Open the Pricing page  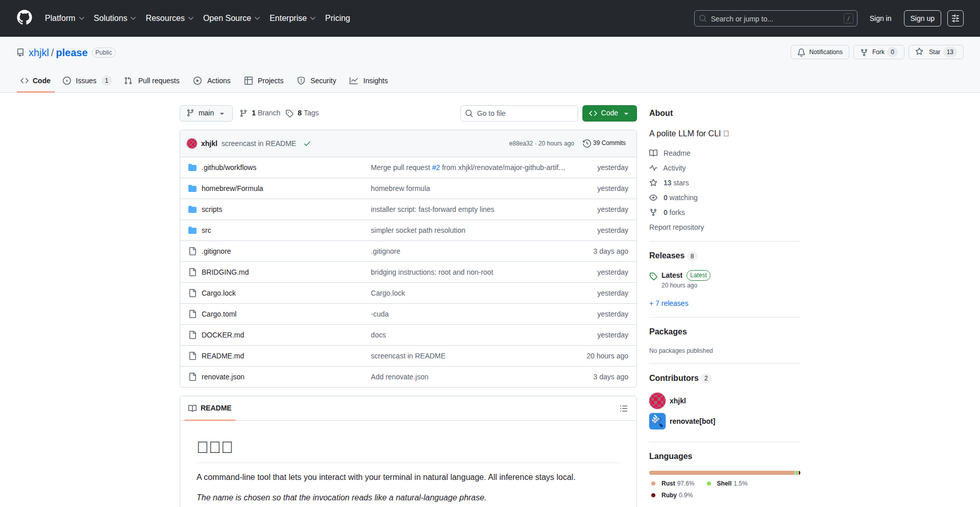click(338, 18)
